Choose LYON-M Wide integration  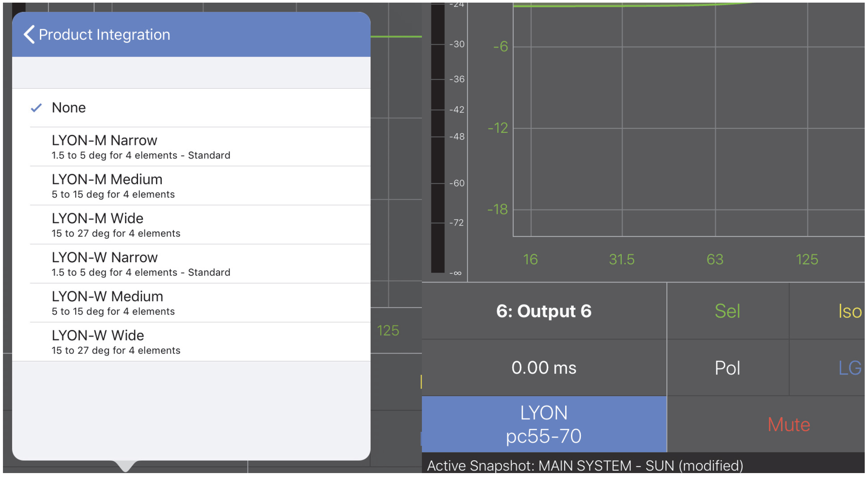(191, 225)
